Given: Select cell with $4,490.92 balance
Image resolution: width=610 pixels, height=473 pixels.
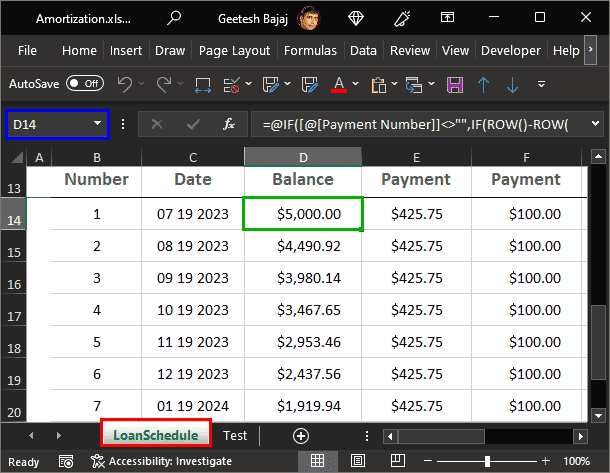Looking at the screenshot, I should tap(303, 246).
